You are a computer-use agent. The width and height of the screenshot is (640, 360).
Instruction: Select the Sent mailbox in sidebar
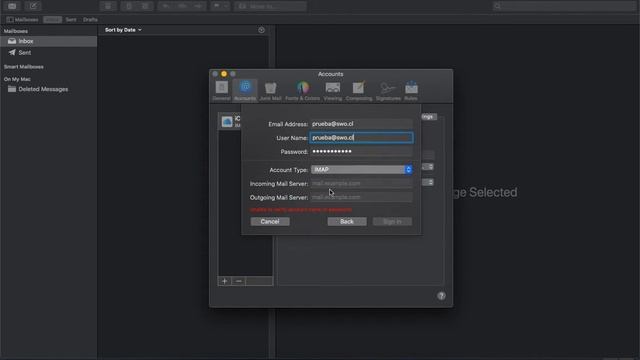49,53
